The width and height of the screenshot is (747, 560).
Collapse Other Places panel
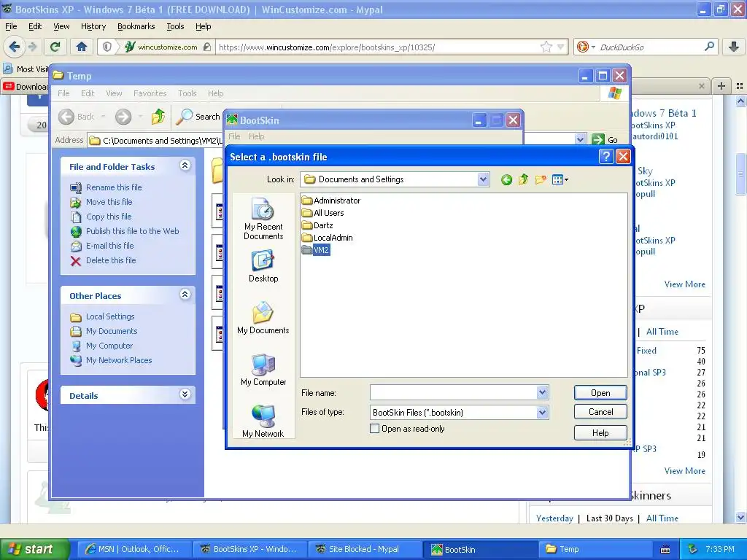tap(185, 295)
